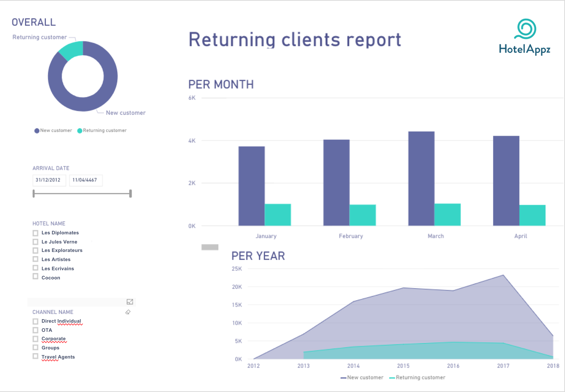Enable the Corporate channel checkbox

tap(35, 339)
